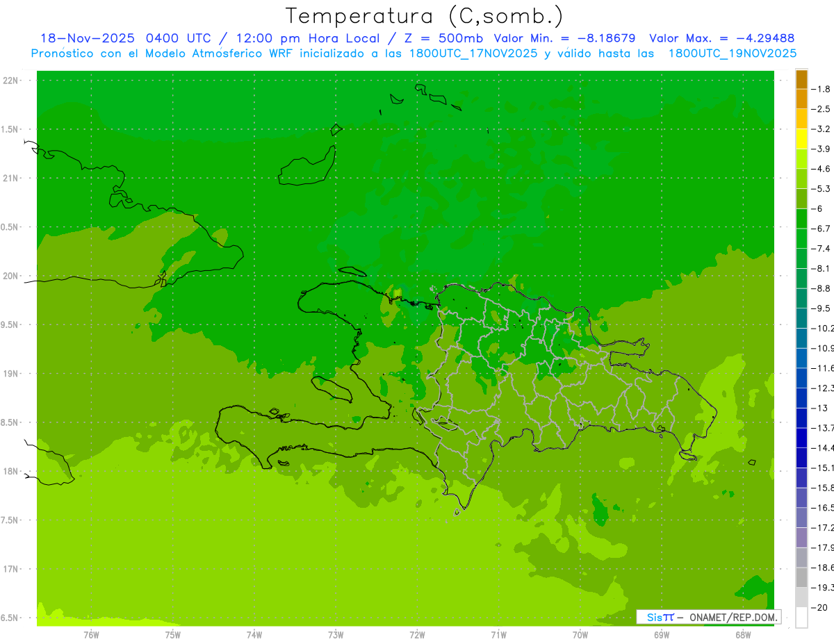
Task: Click the 76W longitude label
Action: pyautogui.click(x=91, y=635)
